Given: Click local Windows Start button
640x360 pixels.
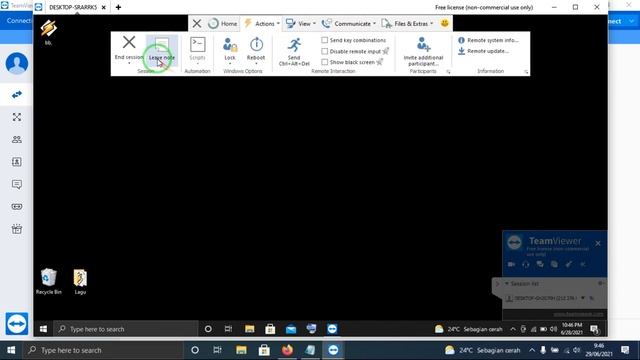Looking at the screenshot, I should (11, 350).
